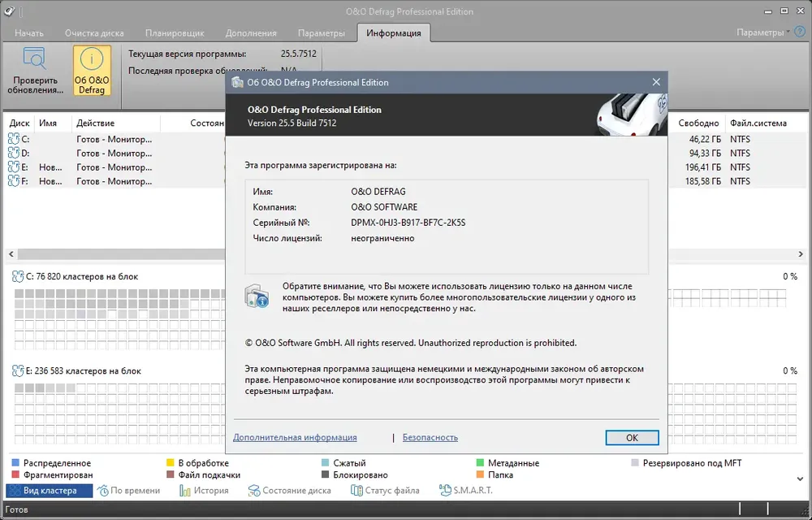Select drive C: icon in disk list
Image resolution: width=812 pixels, height=520 pixels.
(x=14, y=139)
